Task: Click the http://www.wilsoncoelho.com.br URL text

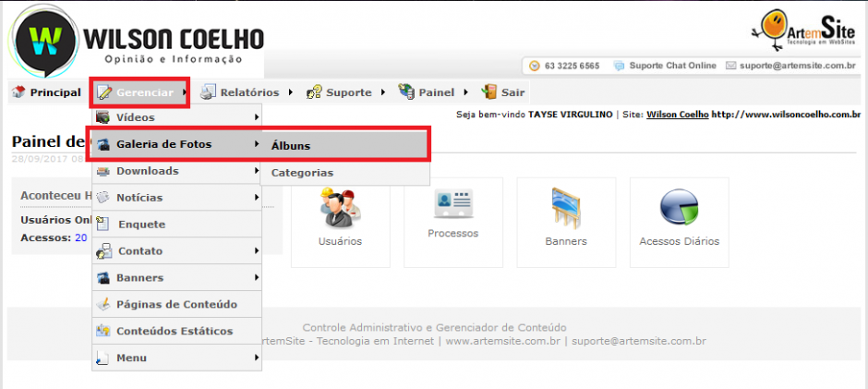Action: tap(786, 115)
